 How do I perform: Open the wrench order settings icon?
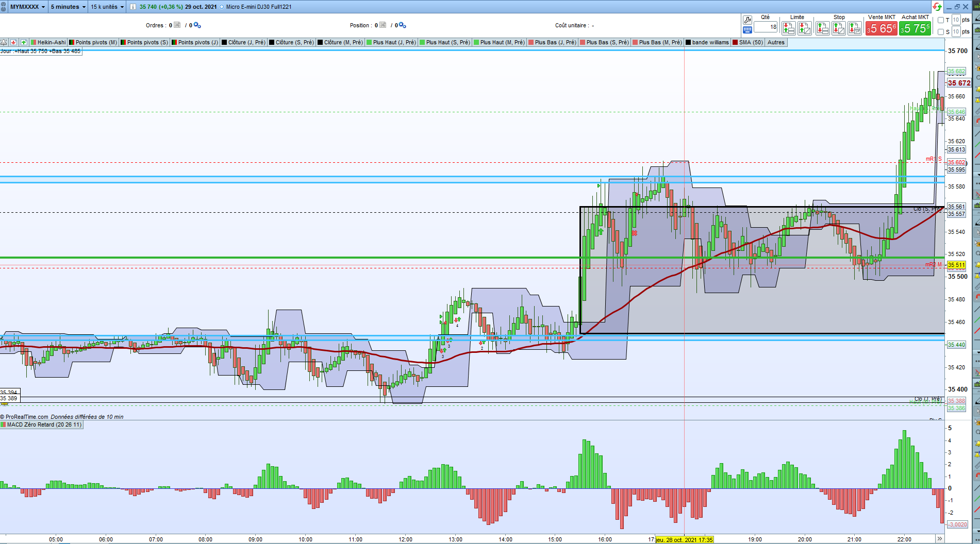point(747,20)
